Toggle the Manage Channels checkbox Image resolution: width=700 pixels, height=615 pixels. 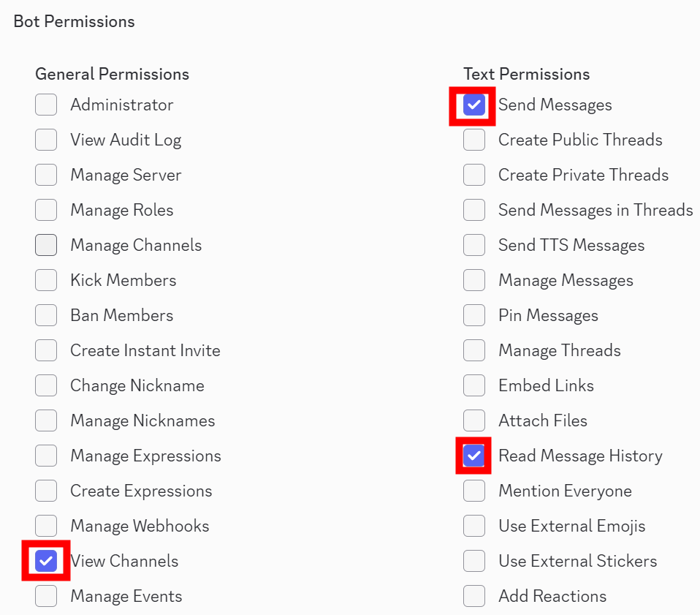(x=46, y=246)
